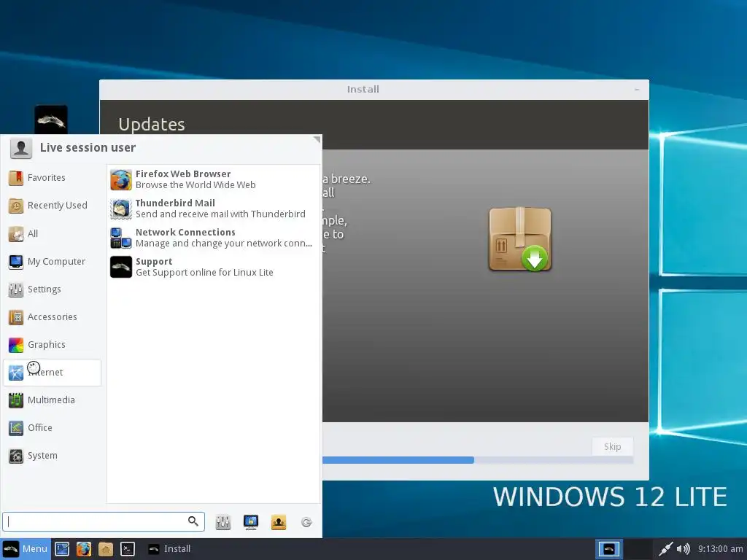This screenshot has height=560, width=747.
Task: Open the file manager from taskbar
Action: pyautogui.click(x=106, y=549)
